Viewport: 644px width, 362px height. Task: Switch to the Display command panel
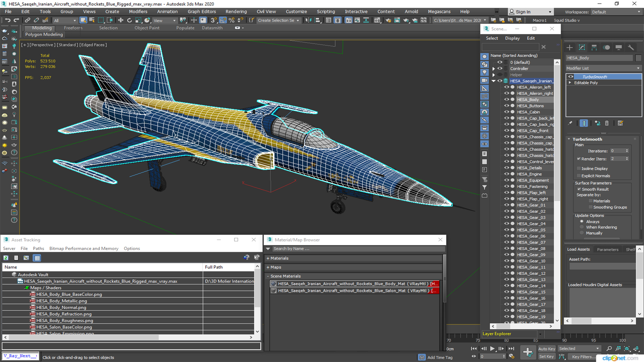coord(619,47)
